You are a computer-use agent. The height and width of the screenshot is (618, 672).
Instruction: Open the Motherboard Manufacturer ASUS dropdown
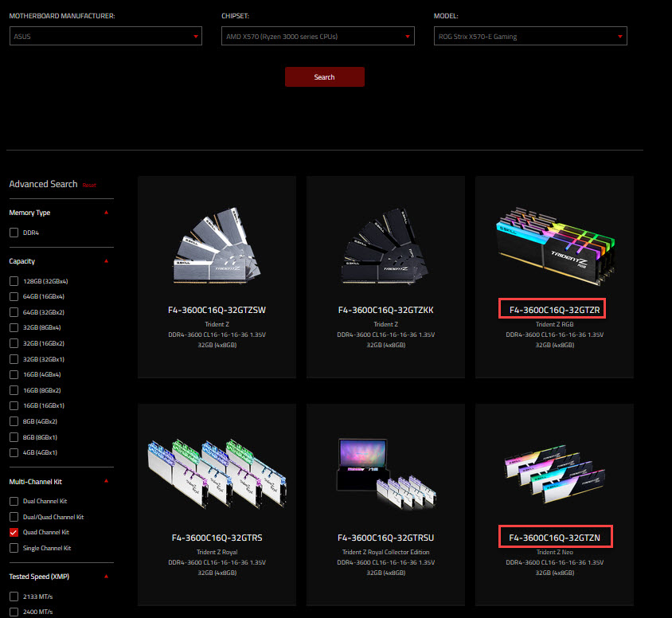click(105, 36)
